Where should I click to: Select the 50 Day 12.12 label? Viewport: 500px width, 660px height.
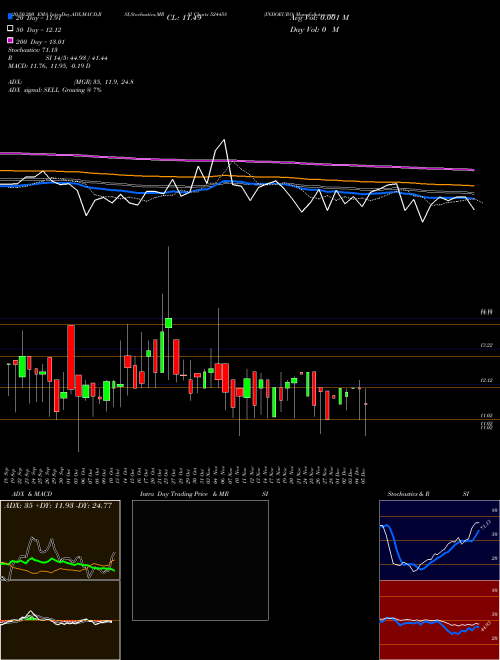[38, 30]
